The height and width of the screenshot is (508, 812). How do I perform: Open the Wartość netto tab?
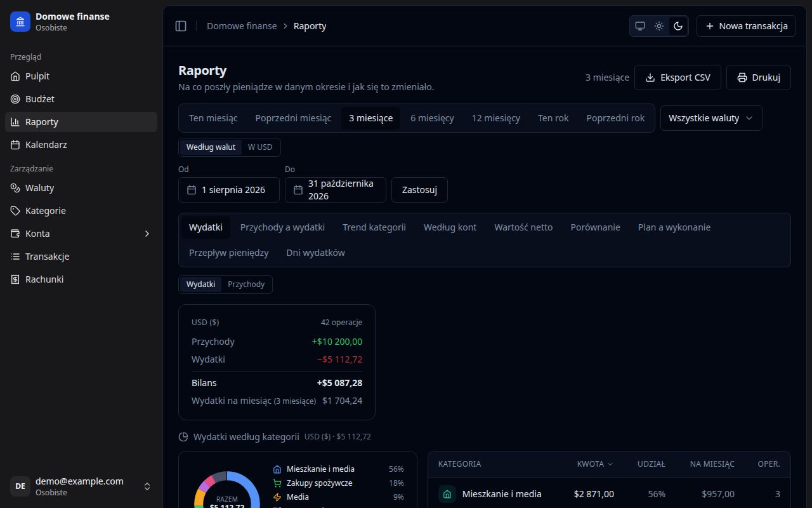click(x=523, y=227)
